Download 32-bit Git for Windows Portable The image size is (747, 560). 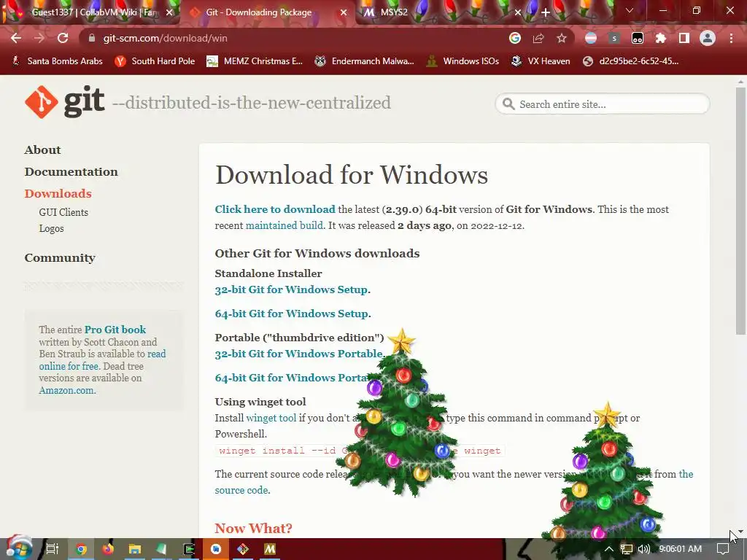tap(298, 354)
